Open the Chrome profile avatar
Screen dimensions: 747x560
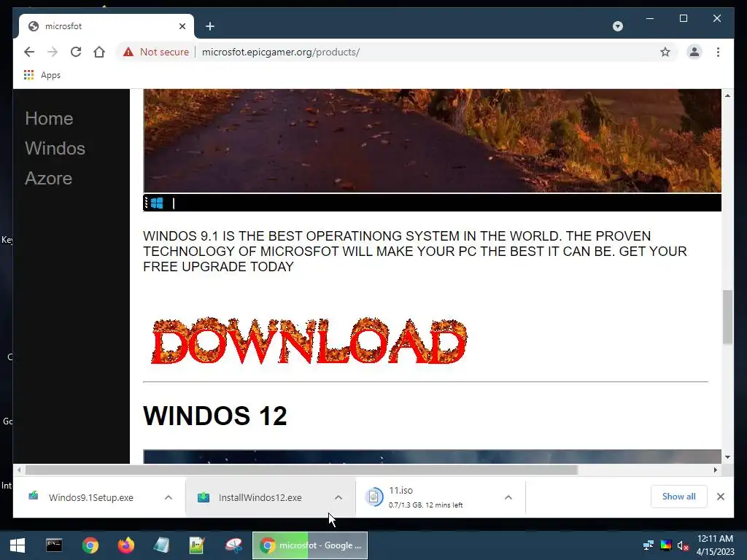tap(694, 52)
